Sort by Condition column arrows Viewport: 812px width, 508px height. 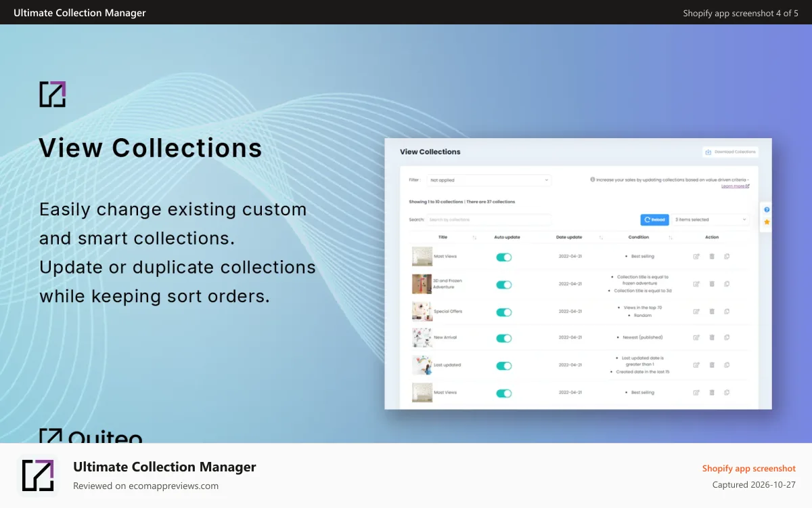pos(671,238)
